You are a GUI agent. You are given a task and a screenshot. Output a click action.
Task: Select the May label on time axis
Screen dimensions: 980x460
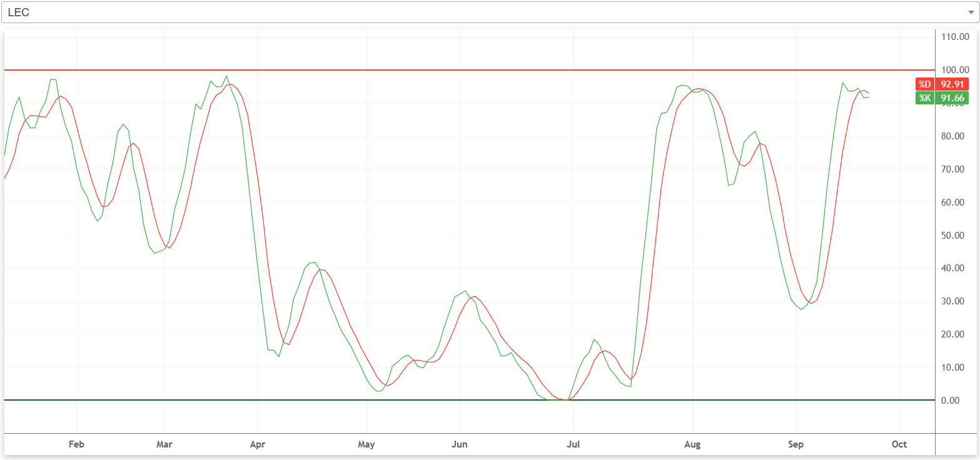click(366, 444)
